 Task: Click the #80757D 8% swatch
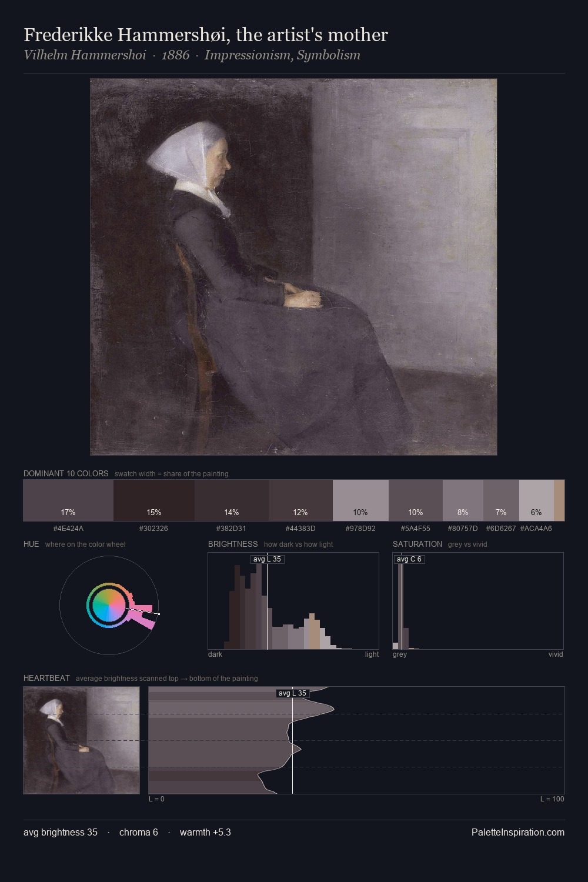tap(463, 500)
